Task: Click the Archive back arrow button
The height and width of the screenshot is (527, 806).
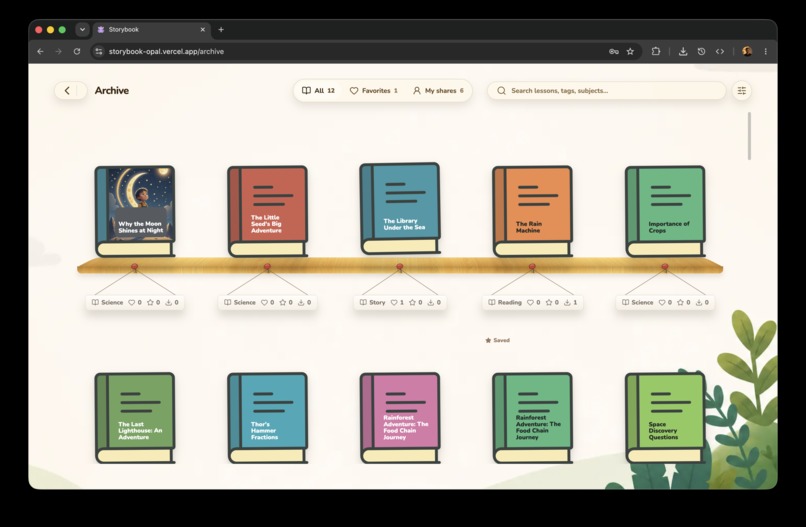Action: tap(67, 90)
